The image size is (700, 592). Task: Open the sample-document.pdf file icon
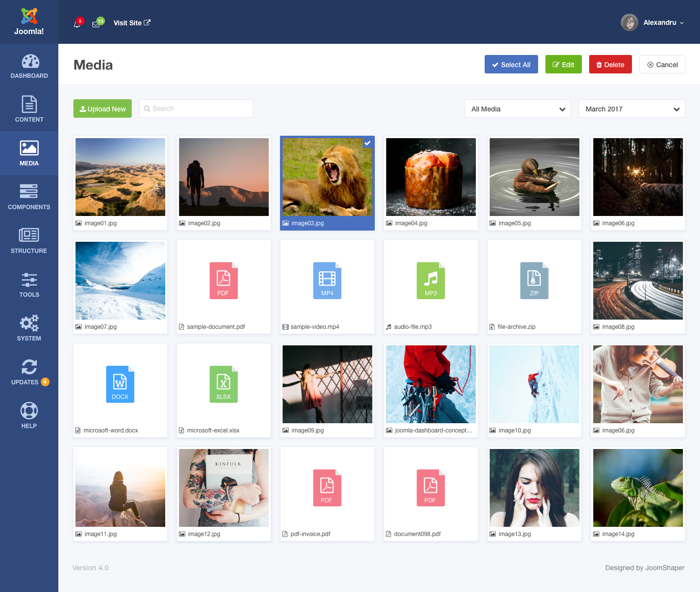[x=224, y=281]
